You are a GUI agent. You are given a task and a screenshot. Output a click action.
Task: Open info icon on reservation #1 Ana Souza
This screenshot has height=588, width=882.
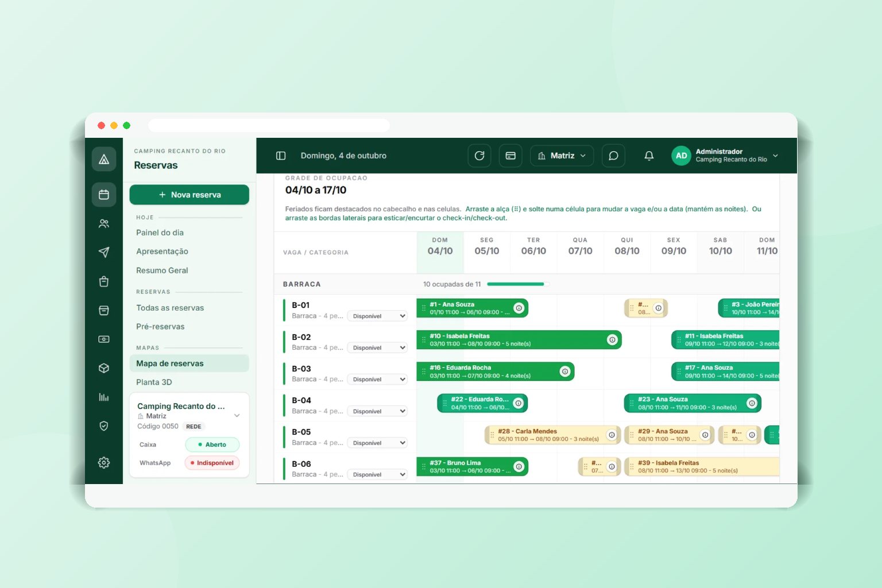[519, 308]
